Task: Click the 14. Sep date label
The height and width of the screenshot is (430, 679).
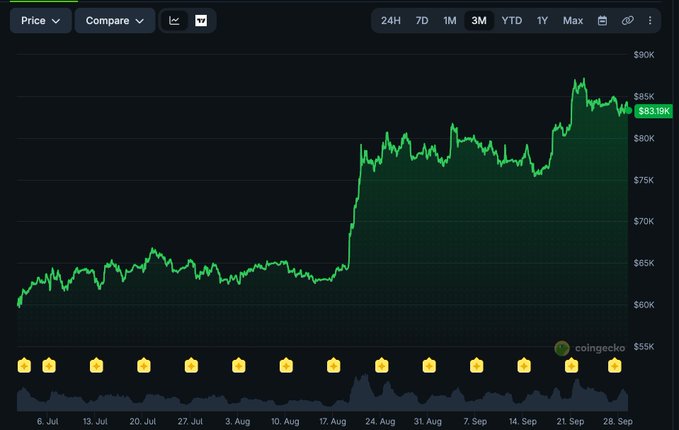Action: pyautogui.click(x=523, y=421)
